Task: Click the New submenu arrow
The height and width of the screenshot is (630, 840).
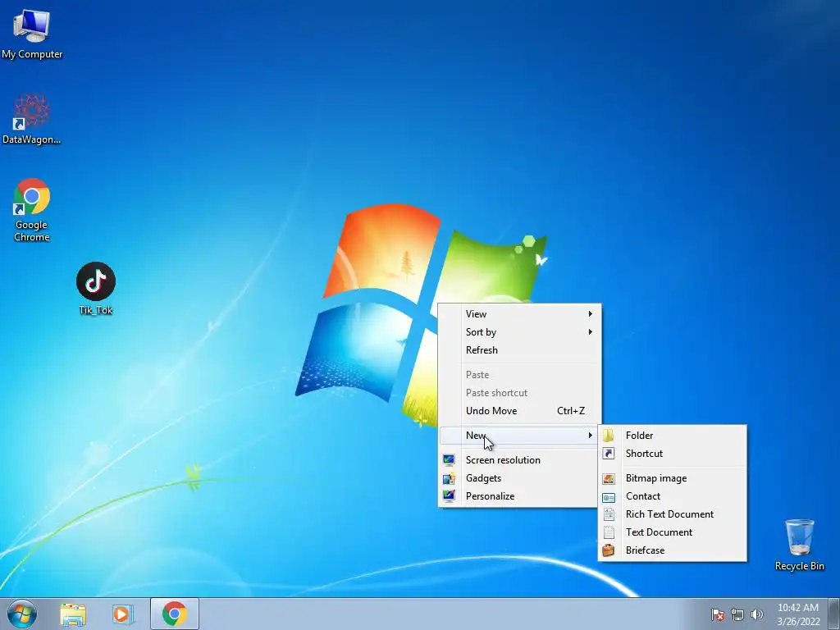Action: click(x=590, y=435)
